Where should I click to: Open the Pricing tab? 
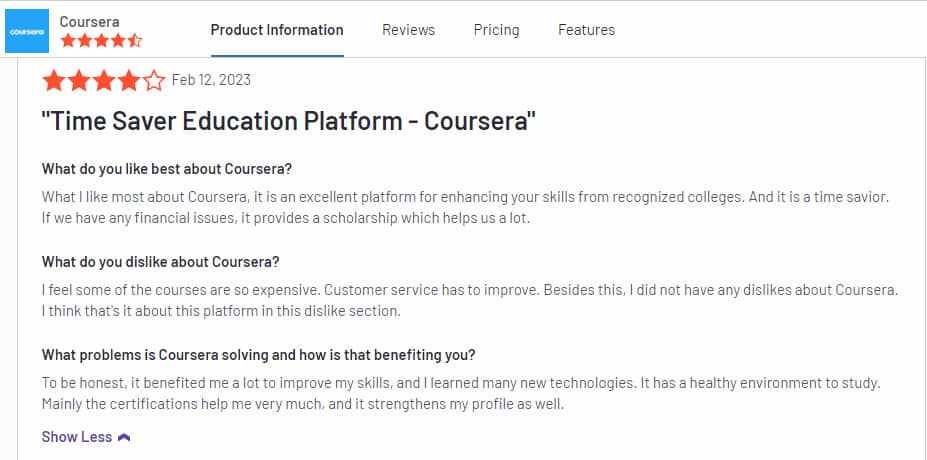496,30
